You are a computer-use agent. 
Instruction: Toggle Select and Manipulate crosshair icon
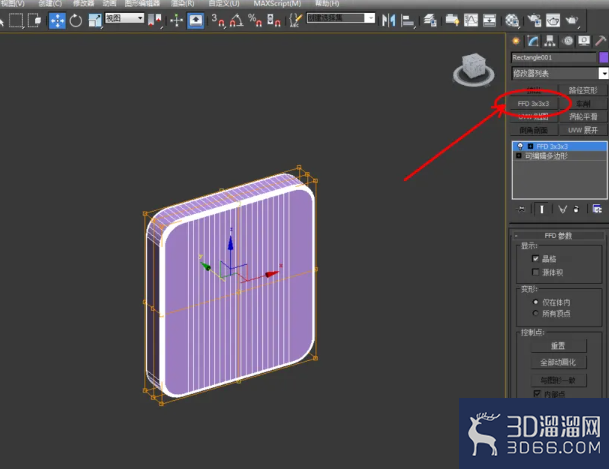click(x=176, y=20)
